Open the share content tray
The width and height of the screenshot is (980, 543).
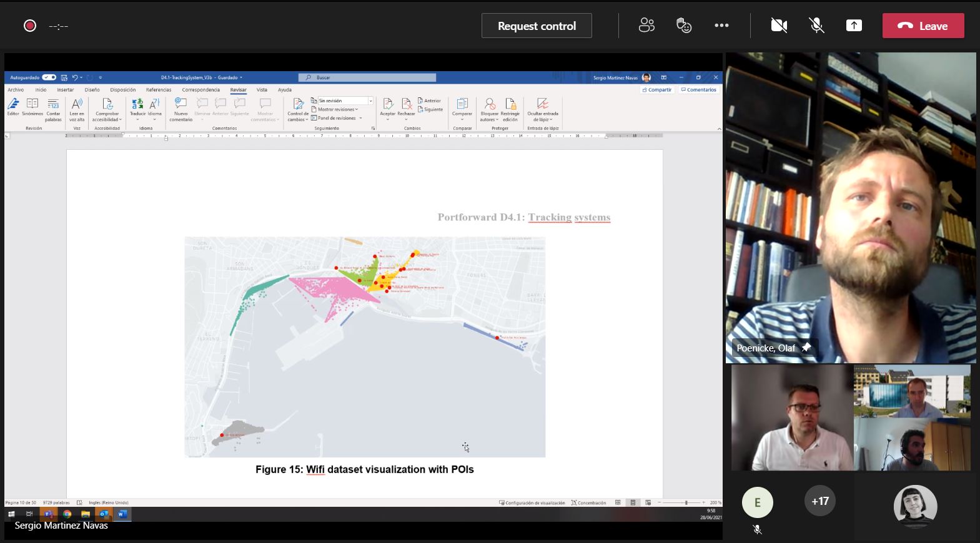click(x=854, y=26)
